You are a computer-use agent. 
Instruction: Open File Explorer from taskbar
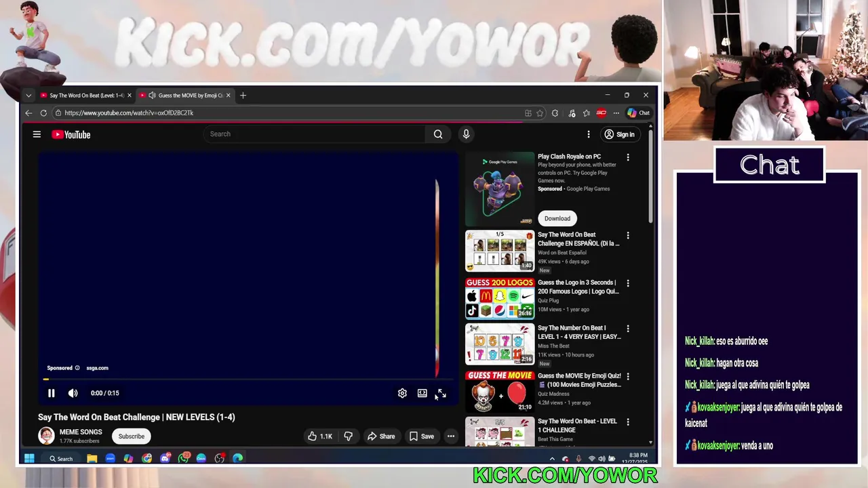coord(92,459)
